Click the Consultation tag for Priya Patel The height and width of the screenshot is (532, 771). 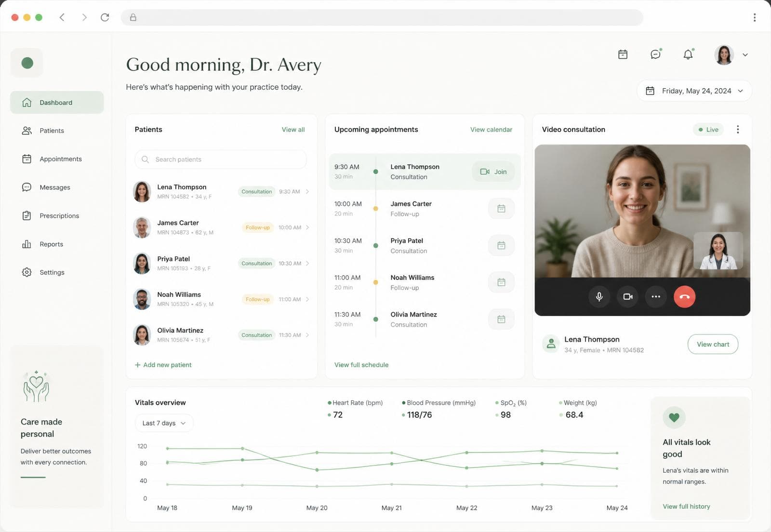(257, 264)
